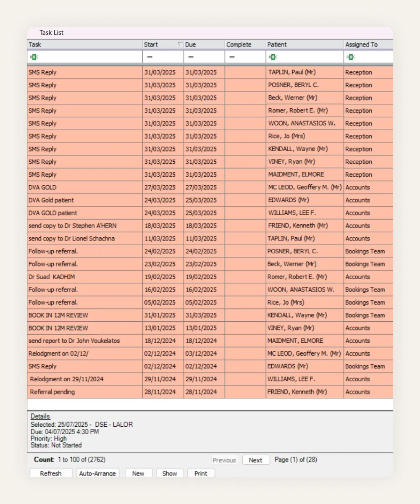Screen dimensions: 420x504
Task: Open the ABC filter operator icon under Task column
Action: [x=34, y=57]
